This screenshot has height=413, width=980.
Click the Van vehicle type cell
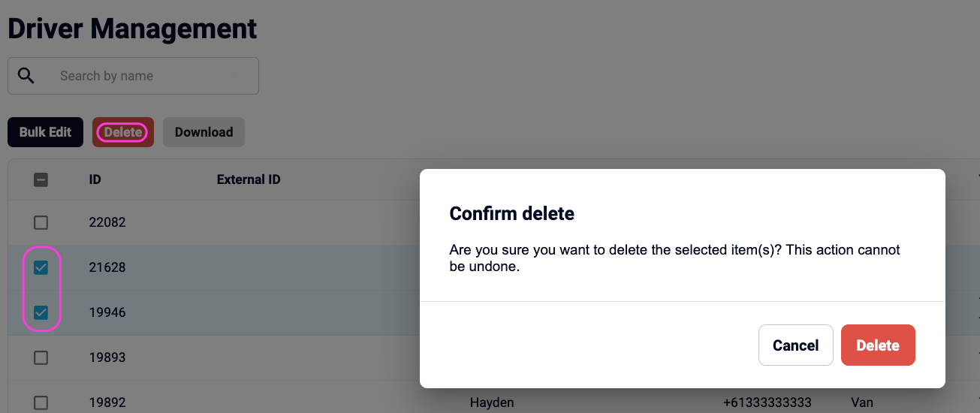point(862,402)
